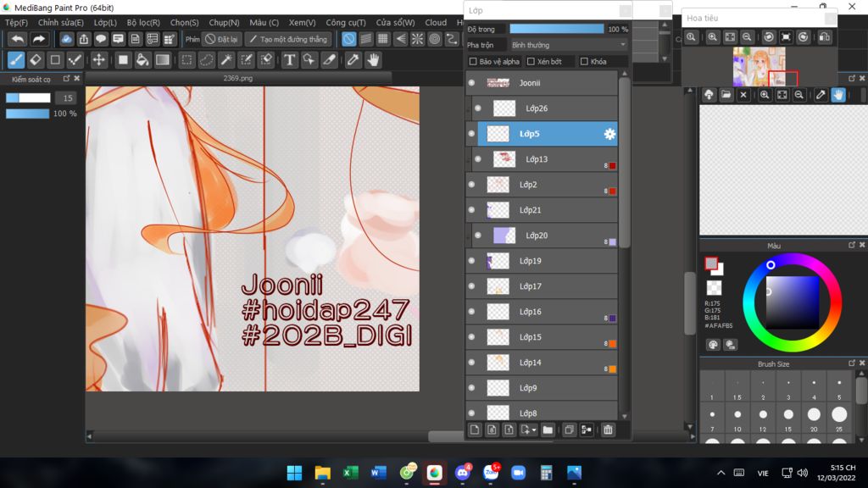
Task: Click Tạo một đường thẳng button
Action: pyautogui.click(x=288, y=39)
